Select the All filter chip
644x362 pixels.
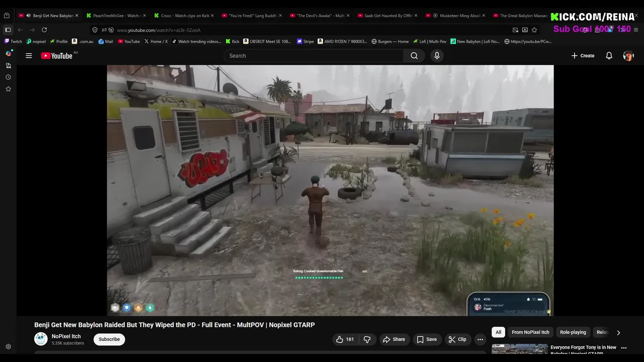[498, 332]
